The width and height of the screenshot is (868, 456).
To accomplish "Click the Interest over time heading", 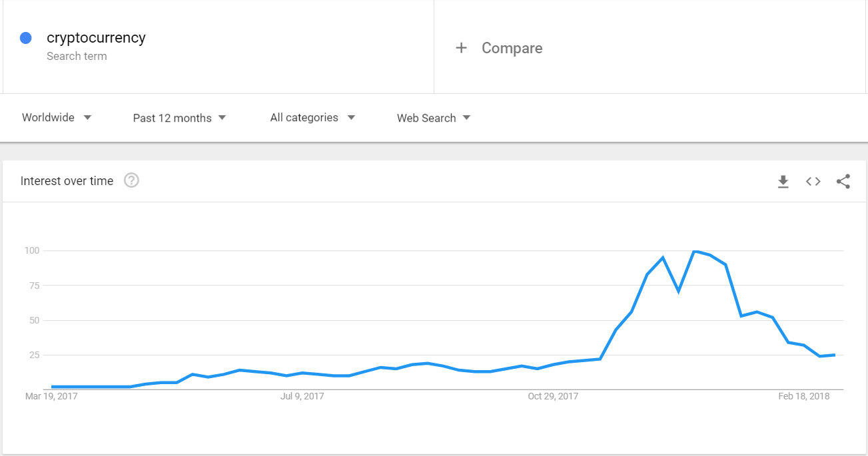I will click(67, 181).
